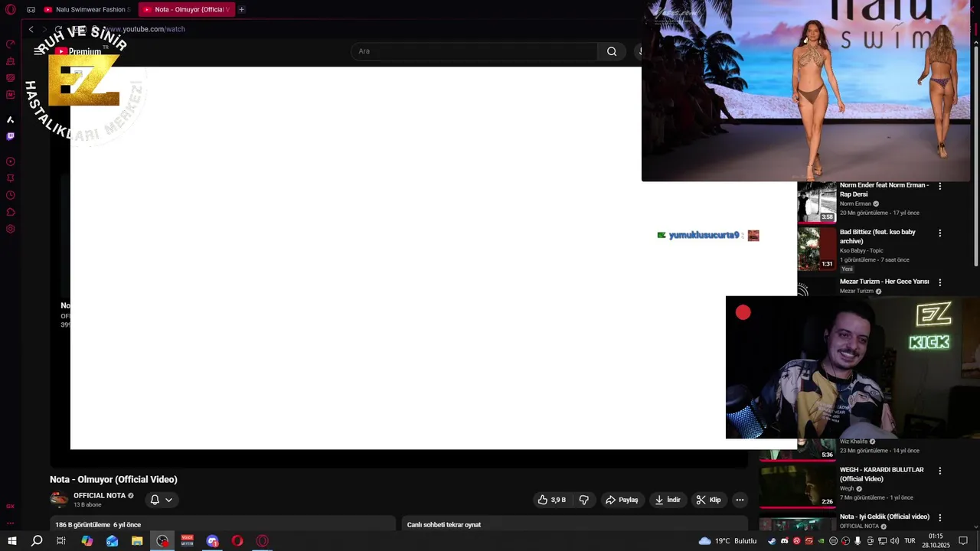Open options menu for WEGH video
The height and width of the screenshot is (551, 980).
coord(940,471)
